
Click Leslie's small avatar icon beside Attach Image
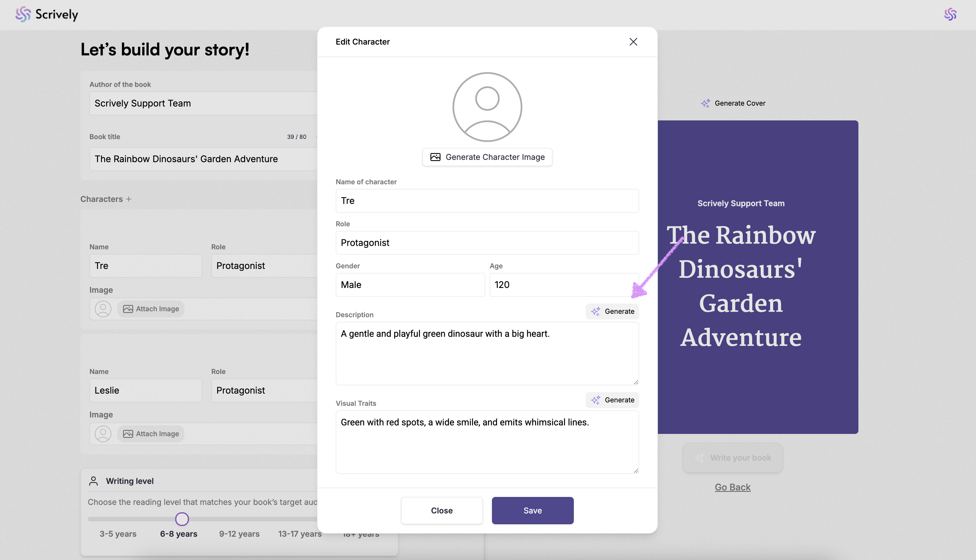[103, 434]
